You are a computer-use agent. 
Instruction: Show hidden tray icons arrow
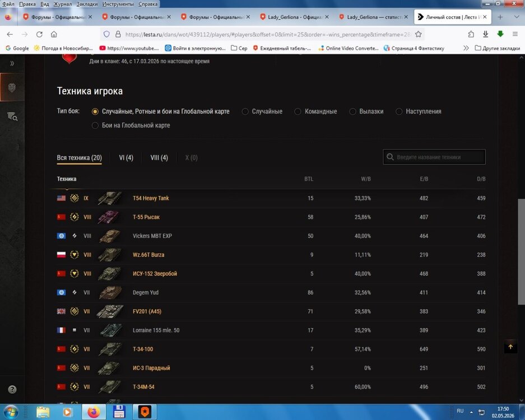(471, 412)
